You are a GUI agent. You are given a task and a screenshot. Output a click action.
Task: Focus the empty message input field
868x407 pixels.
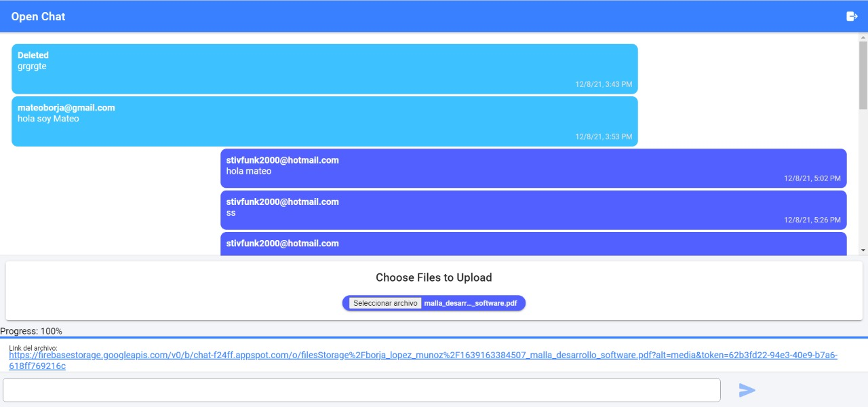363,389
